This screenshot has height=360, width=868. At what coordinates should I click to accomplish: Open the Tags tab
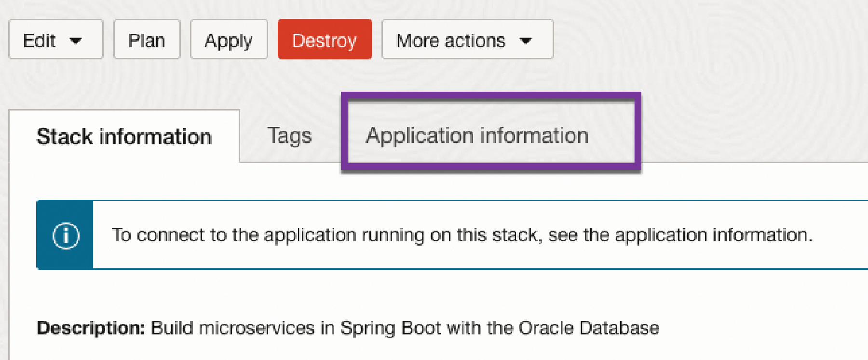click(289, 136)
